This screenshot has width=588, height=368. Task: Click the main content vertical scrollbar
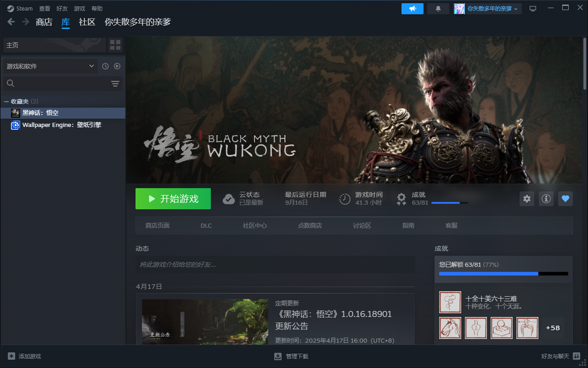pos(584,63)
